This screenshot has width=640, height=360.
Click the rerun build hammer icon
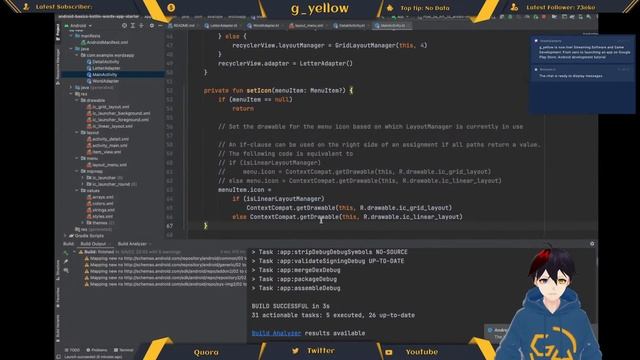(66, 253)
